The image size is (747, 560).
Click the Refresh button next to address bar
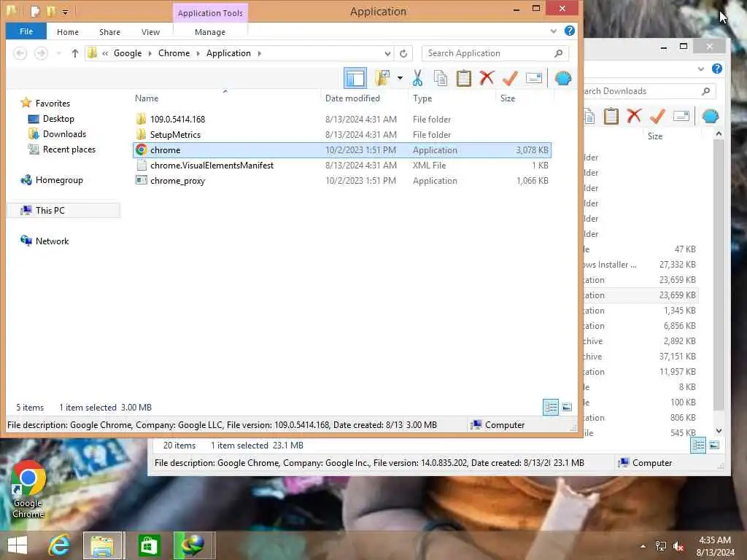coord(403,53)
